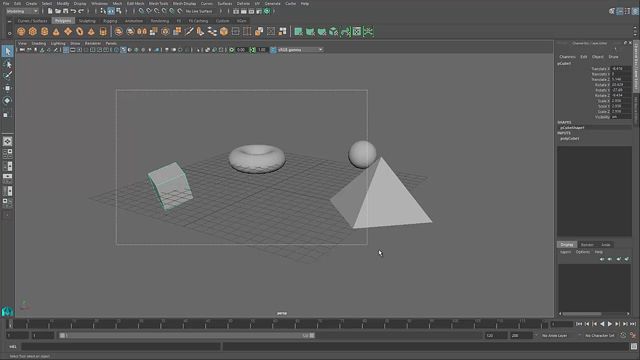Viewport: 640px width, 360px height.
Task: Click the Rotate Z value field
Action: pyautogui.click(x=621, y=95)
